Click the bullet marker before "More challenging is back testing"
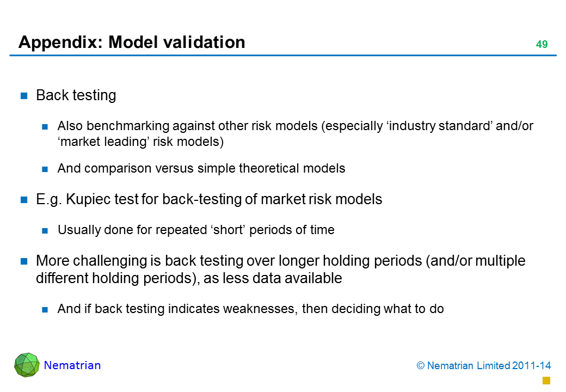 point(24,262)
